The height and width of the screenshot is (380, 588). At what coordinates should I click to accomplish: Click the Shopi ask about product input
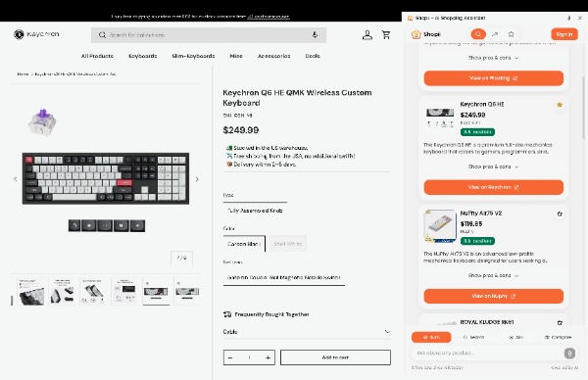coord(487,353)
